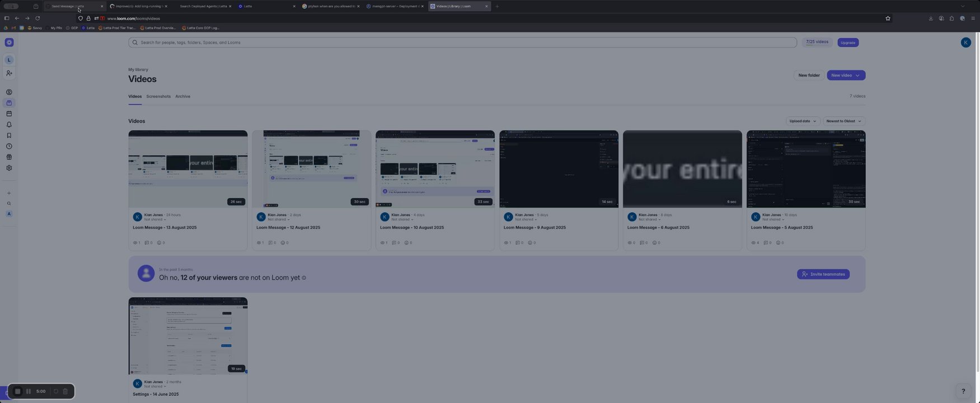Go back using the browser back arrow

click(x=17, y=18)
